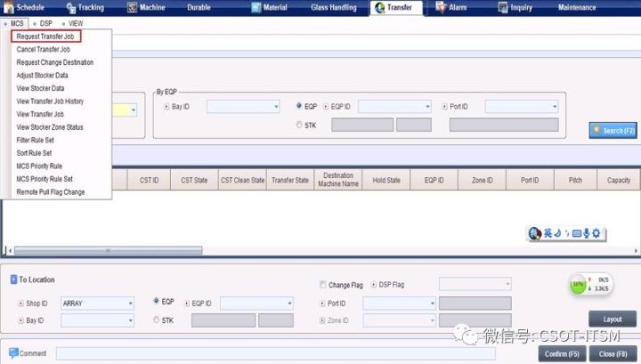Open the Shop ID dropdown showing ARRAY
Image resolution: width=641 pixels, height=364 pixels.
[x=97, y=303]
